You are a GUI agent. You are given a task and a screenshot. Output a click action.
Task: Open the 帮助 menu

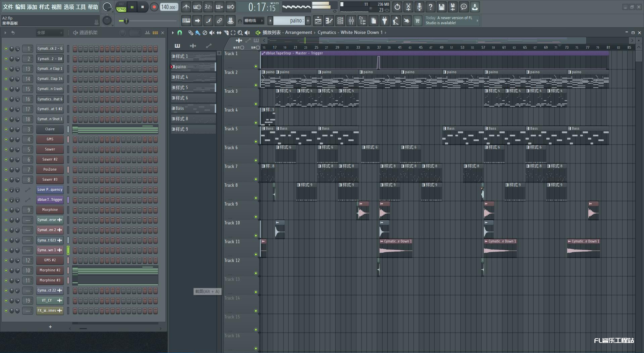click(93, 7)
